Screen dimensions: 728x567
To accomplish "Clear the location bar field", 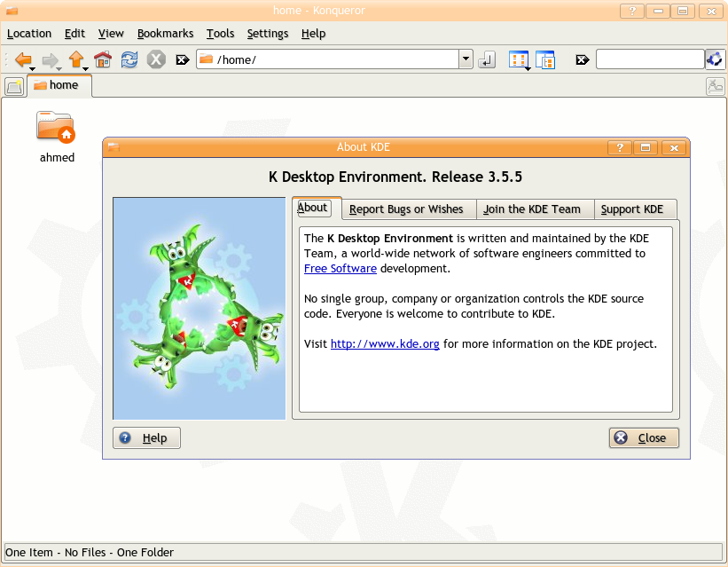I will (x=183, y=59).
